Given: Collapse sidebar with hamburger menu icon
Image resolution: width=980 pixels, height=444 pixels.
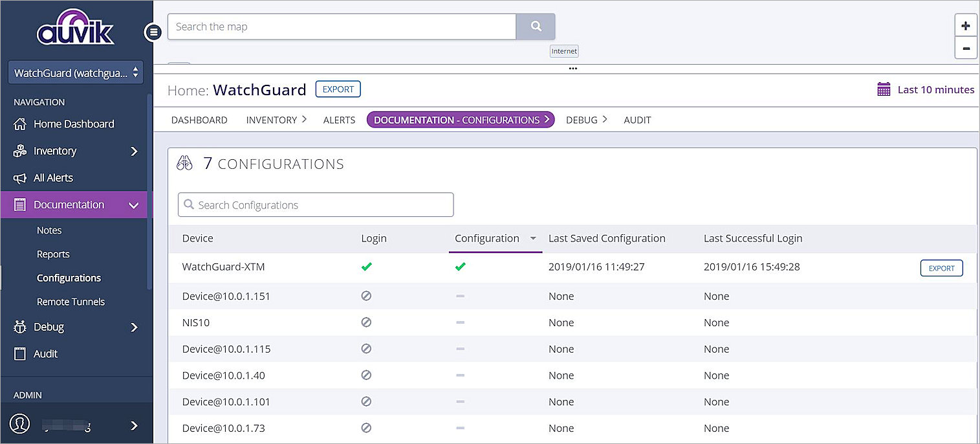Looking at the screenshot, I should 153,32.
